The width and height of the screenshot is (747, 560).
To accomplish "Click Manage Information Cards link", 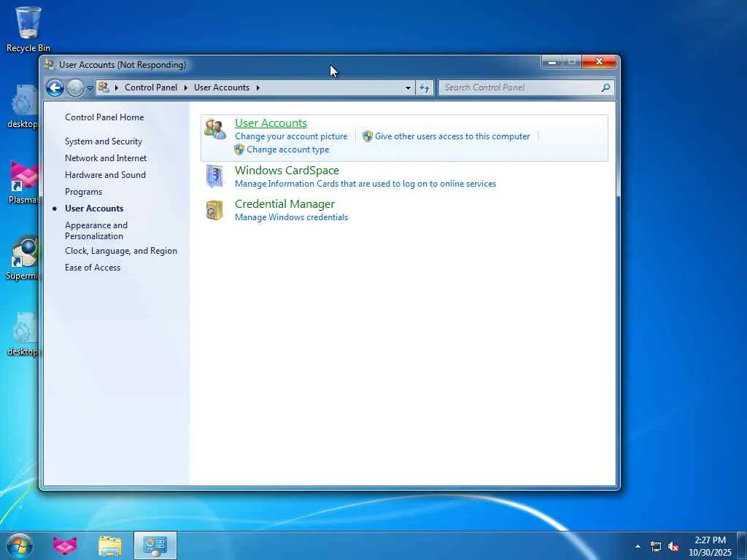I will [365, 184].
